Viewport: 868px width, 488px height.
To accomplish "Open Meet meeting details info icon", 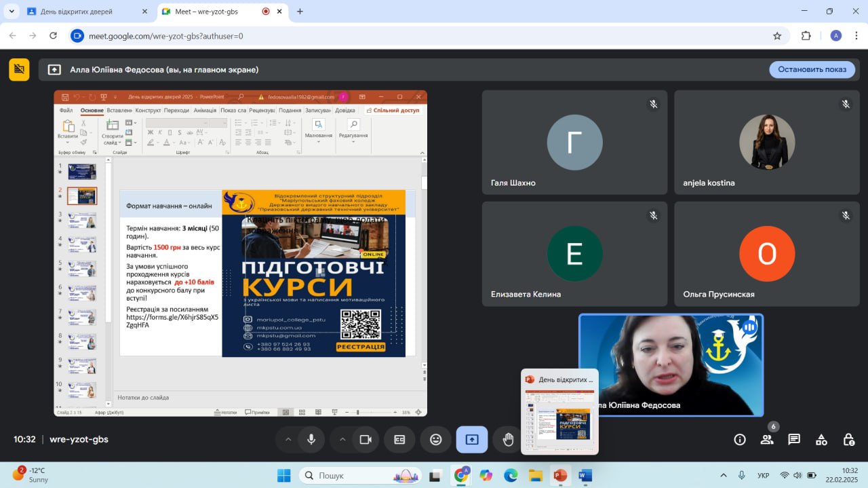I will pos(740,439).
